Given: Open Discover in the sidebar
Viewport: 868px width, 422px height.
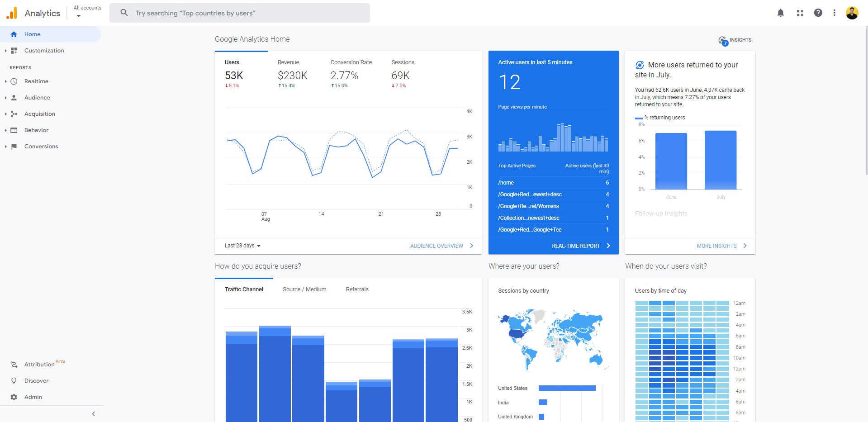Looking at the screenshot, I should pyautogui.click(x=50, y=381).
